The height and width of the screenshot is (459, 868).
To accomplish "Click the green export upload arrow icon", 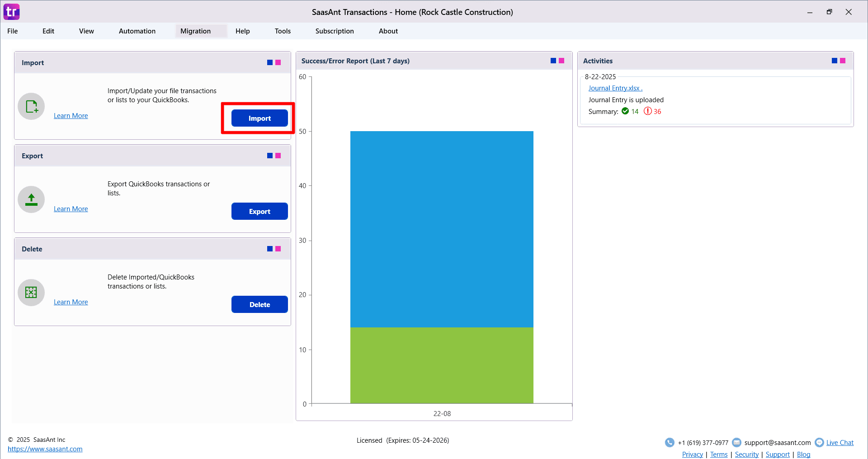I will click(31, 199).
